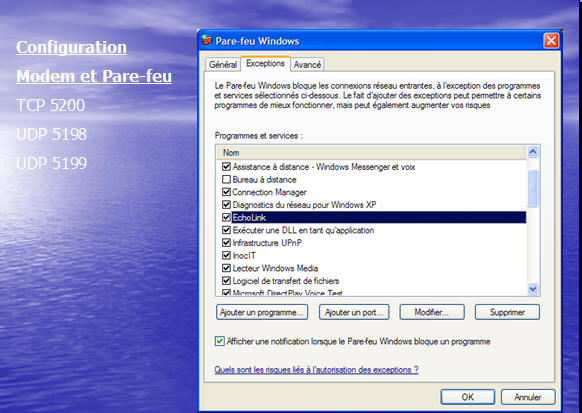
Task: Switch to the Général tab
Action: pyautogui.click(x=223, y=65)
